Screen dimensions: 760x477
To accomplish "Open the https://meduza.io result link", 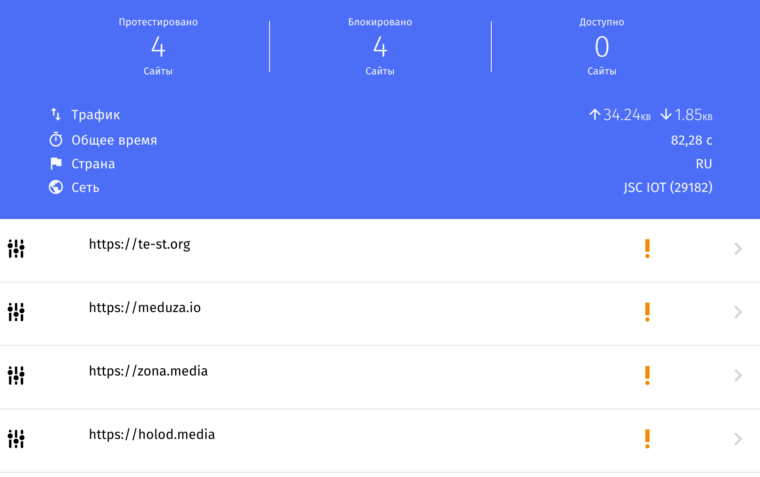I will point(145,308).
